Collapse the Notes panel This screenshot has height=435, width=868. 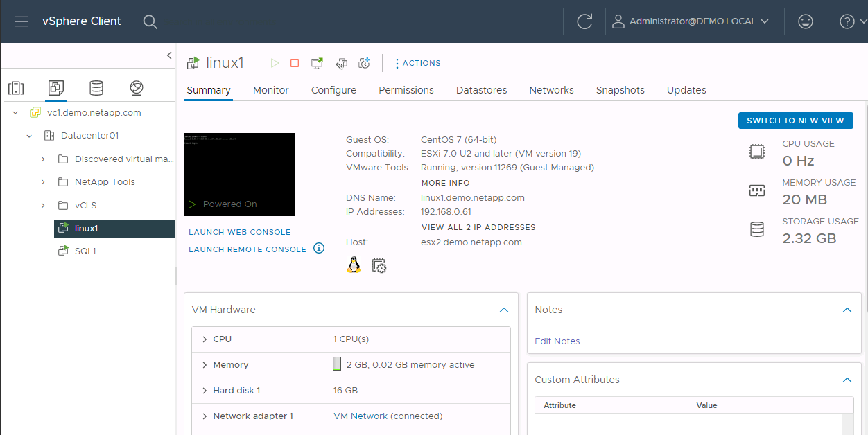click(x=847, y=310)
